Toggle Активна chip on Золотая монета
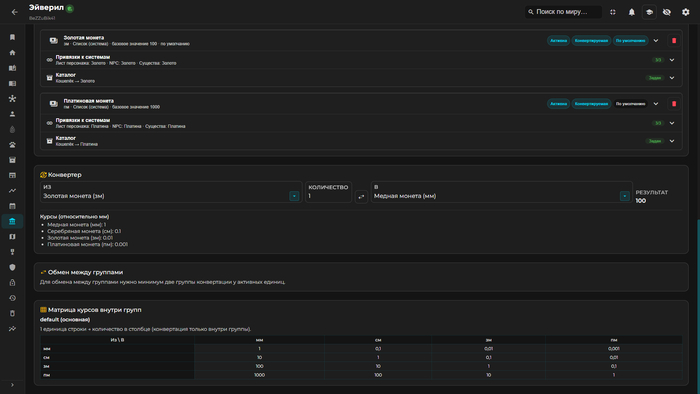The image size is (700, 394). coord(558,41)
